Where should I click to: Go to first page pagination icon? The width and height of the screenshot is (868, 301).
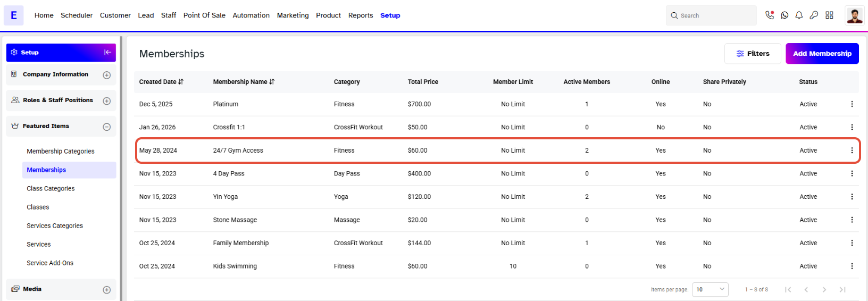[788, 289]
